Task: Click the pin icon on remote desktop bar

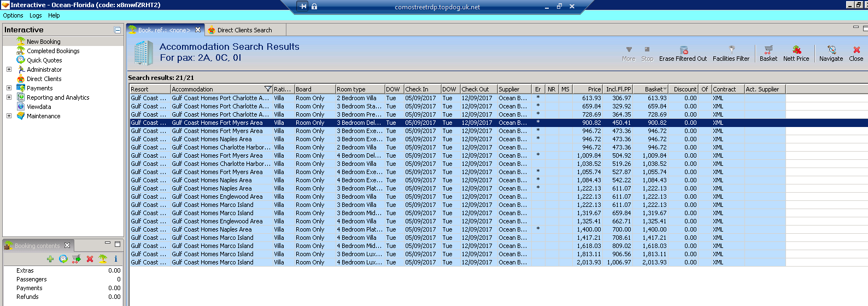Action: [303, 7]
